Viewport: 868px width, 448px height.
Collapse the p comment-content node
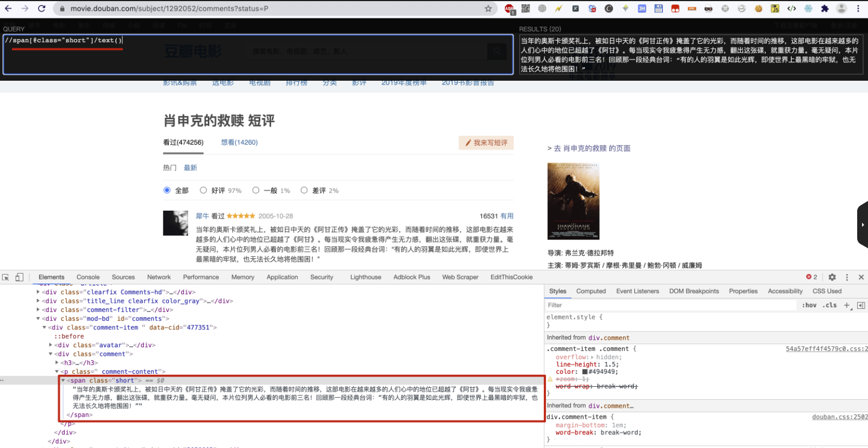[57, 372]
